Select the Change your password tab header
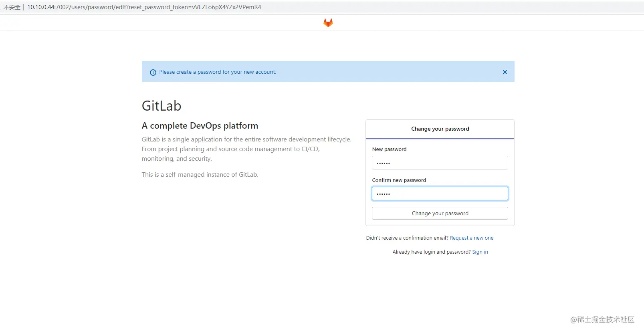The width and height of the screenshot is (644, 333). [x=440, y=129]
